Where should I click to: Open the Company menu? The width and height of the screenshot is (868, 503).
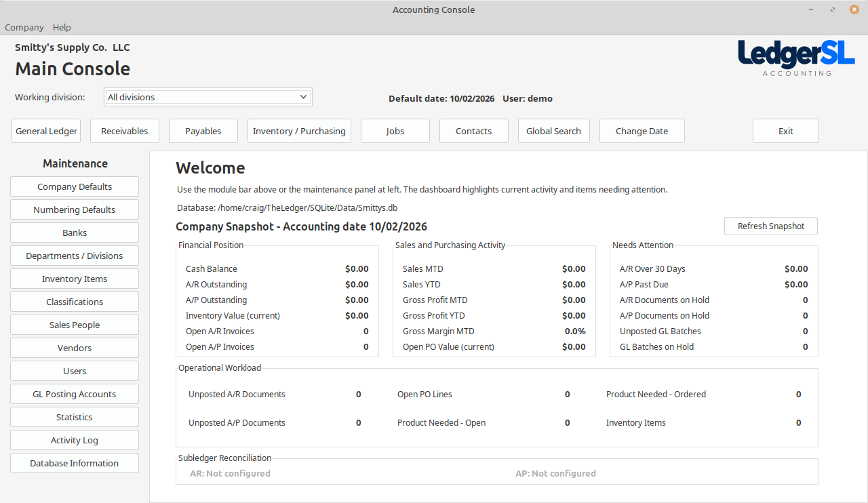(x=24, y=28)
